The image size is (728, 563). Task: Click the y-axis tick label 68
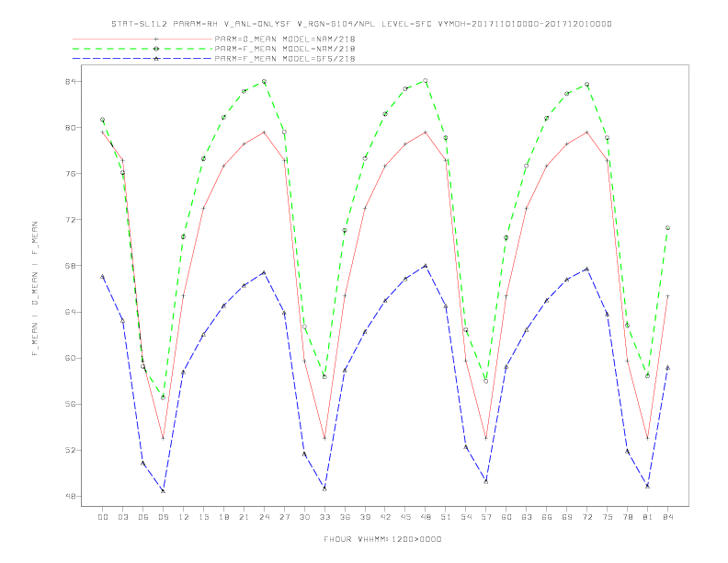click(x=70, y=266)
